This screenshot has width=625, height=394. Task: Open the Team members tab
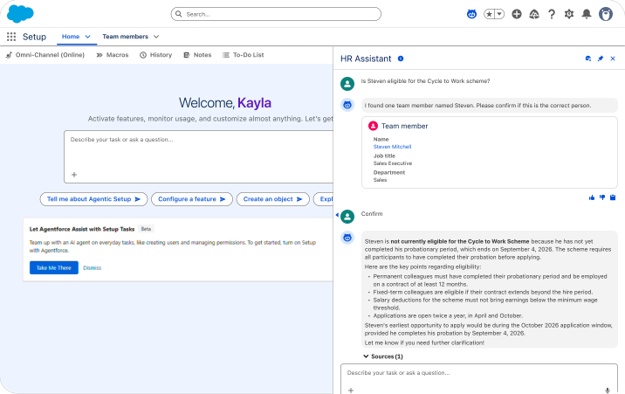click(125, 37)
